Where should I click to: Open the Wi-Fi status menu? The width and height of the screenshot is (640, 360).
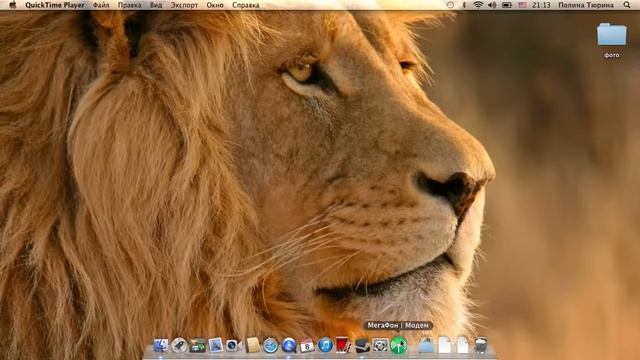click(x=478, y=5)
